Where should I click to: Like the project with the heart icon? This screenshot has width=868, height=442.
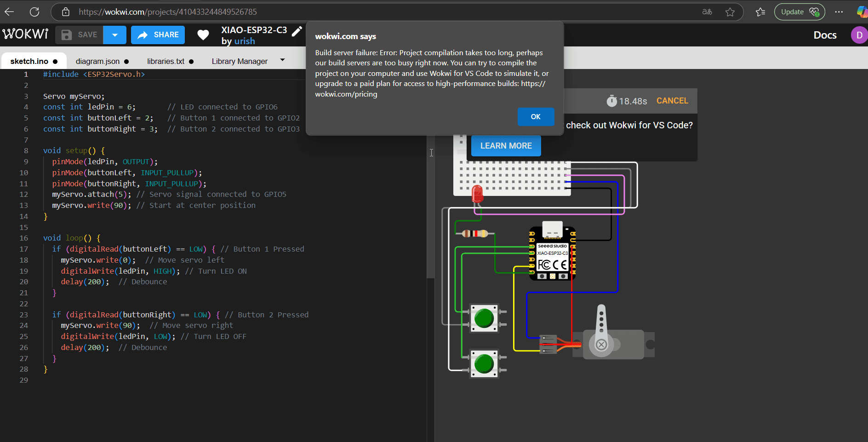(x=203, y=35)
